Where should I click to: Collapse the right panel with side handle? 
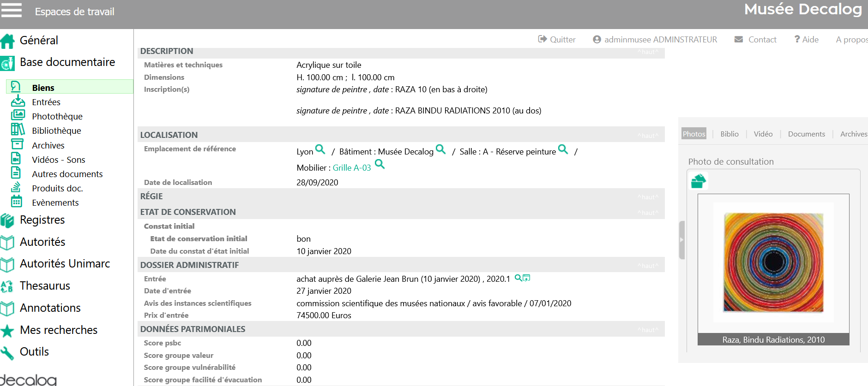click(681, 240)
